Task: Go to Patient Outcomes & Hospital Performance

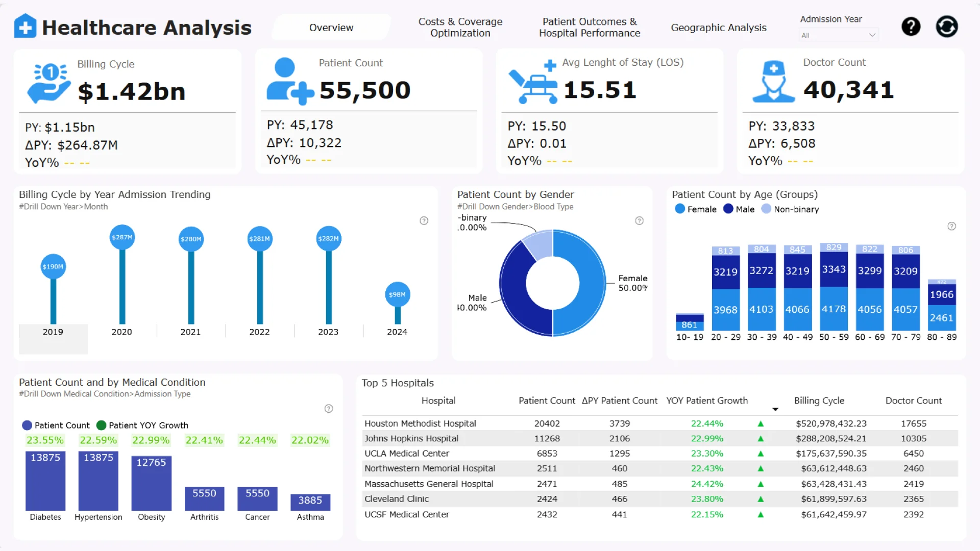Action: [589, 28]
